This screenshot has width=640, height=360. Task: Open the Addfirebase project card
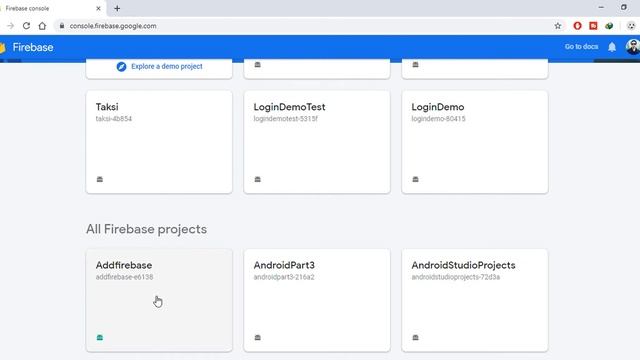tap(159, 300)
